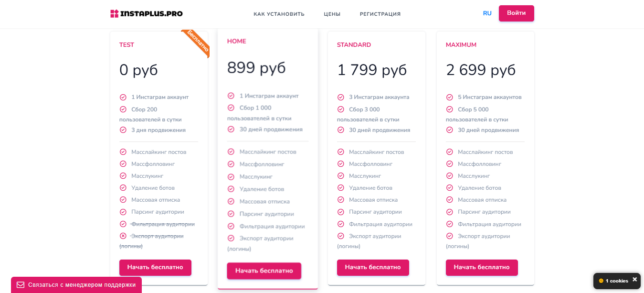Click the Войти button

click(517, 13)
